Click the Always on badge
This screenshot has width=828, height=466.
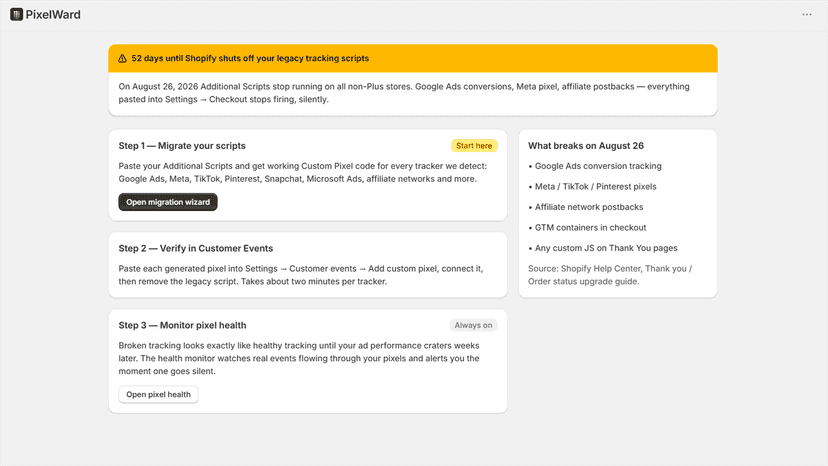473,325
